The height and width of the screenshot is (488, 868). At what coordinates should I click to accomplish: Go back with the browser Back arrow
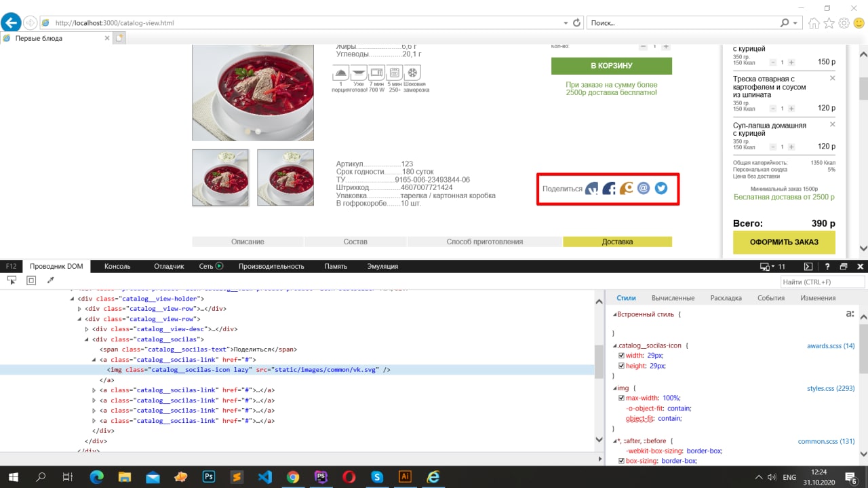coord(11,22)
